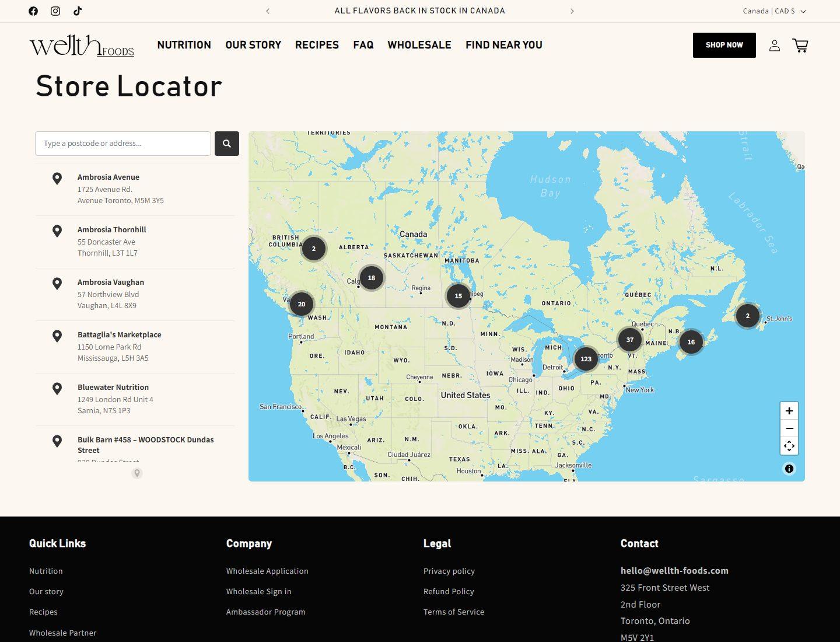This screenshot has width=840, height=642.
Task: Open Terms of Service link
Action: [x=454, y=612]
